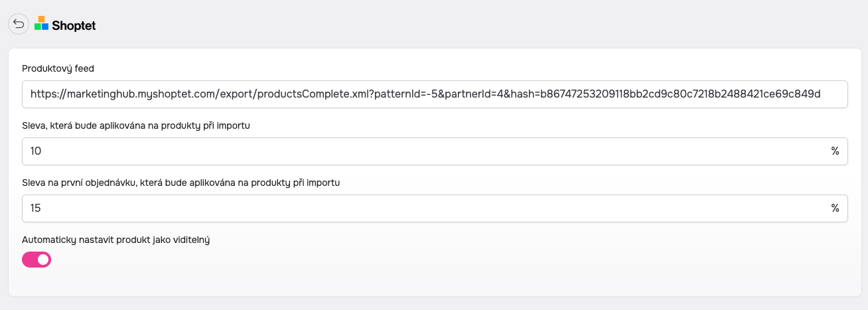Image resolution: width=868 pixels, height=310 pixels.
Task: Focus the first order discount field showing 15
Action: coord(425,208)
